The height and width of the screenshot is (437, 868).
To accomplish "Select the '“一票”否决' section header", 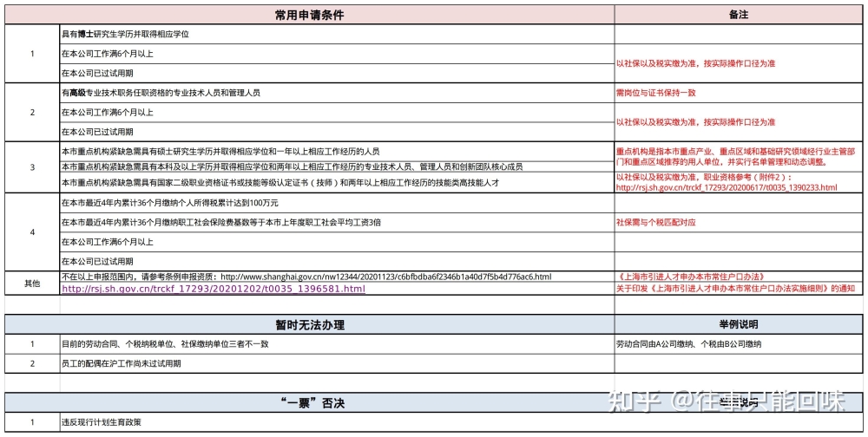I will [x=310, y=402].
